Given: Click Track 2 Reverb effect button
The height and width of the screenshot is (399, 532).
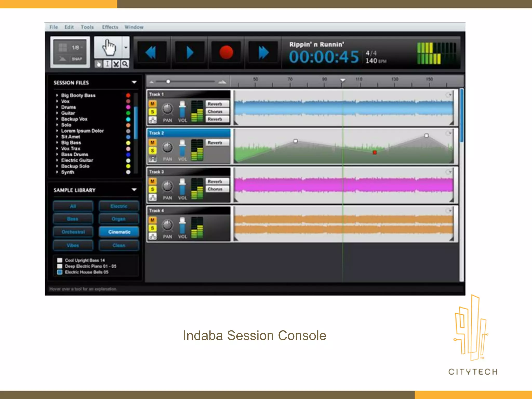Looking at the screenshot, I should pyautogui.click(x=218, y=143).
